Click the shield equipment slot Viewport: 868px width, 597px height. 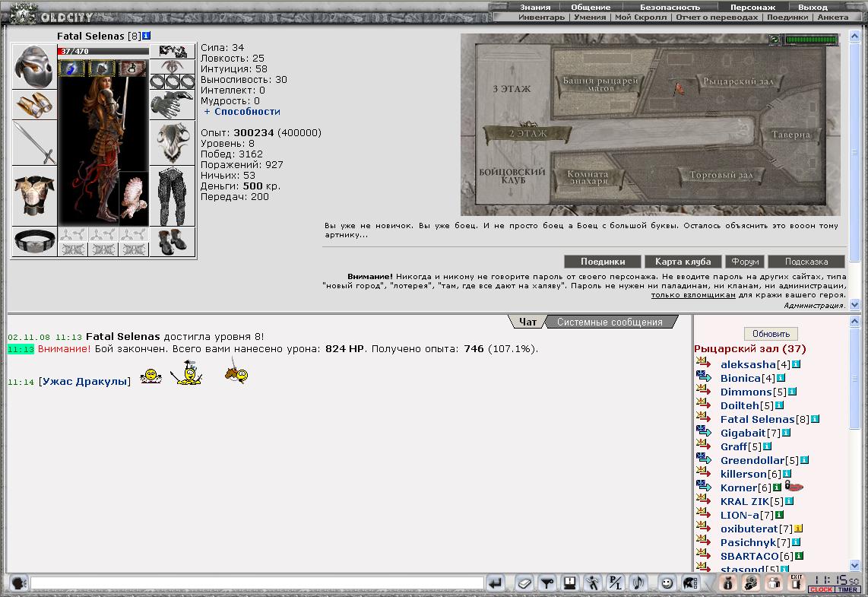173,143
